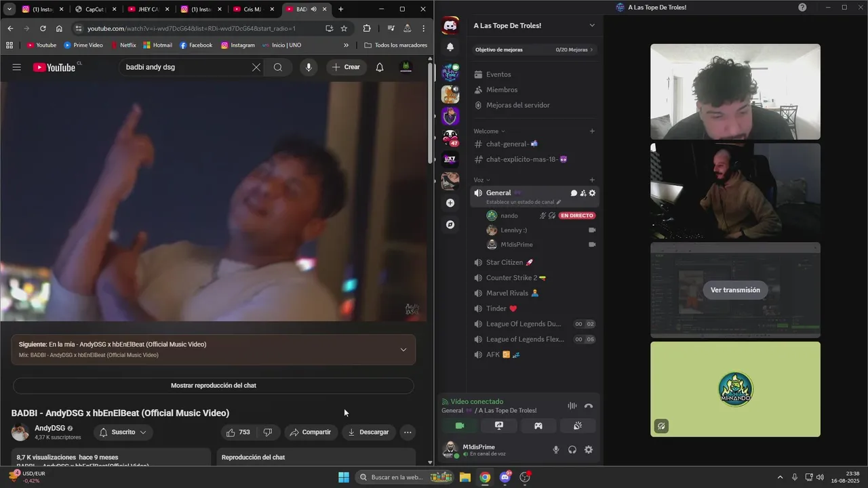The image size is (868, 488).
Task: Open Chrome media control icon
Action: pos(391,28)
